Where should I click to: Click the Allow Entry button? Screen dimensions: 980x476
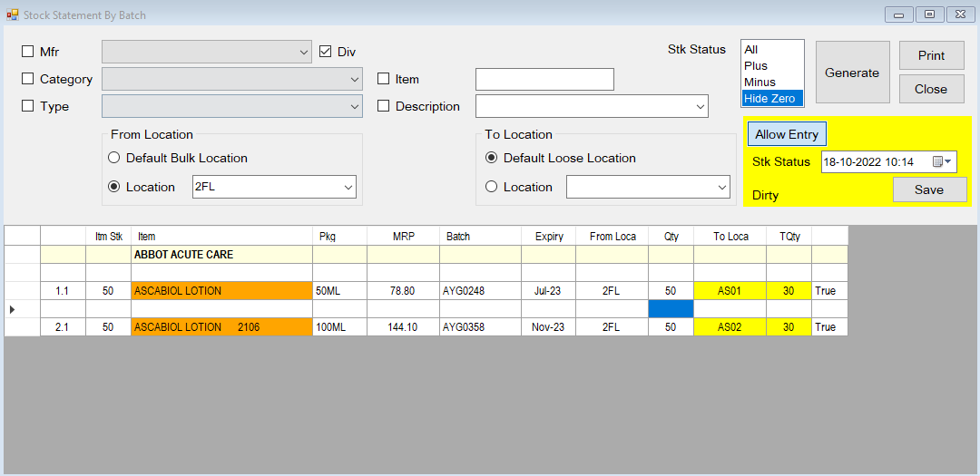tap(787, 134)
